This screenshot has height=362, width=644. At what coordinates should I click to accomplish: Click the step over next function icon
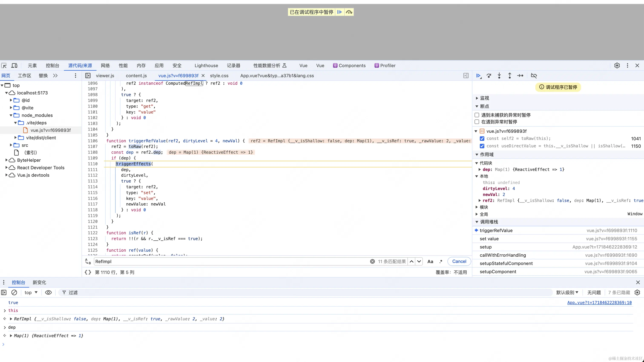coord(489,76)
